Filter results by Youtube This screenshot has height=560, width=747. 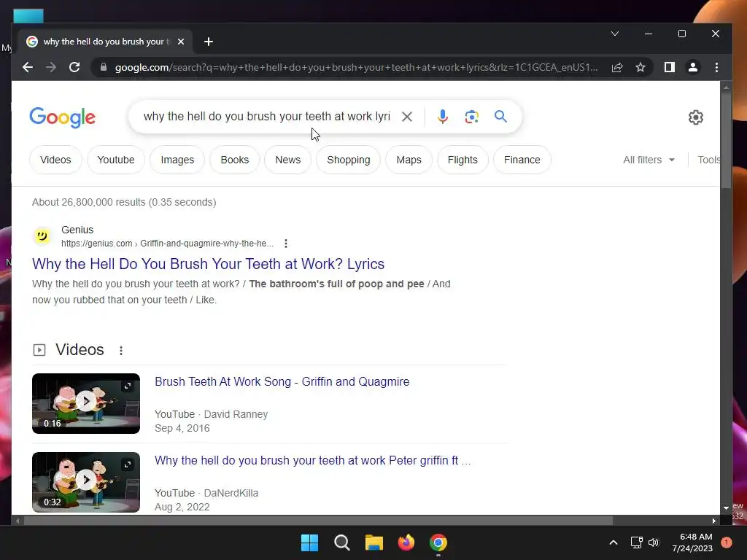[116, 160]
